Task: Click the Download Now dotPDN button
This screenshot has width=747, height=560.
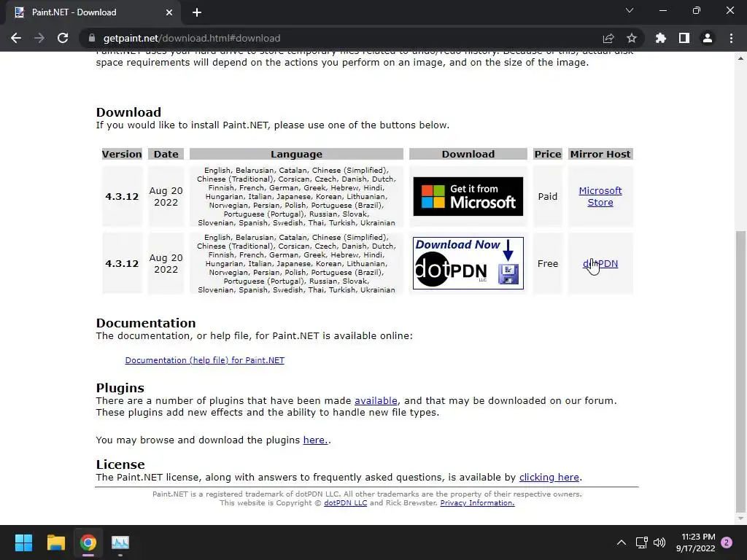Action: pos(468,263)
